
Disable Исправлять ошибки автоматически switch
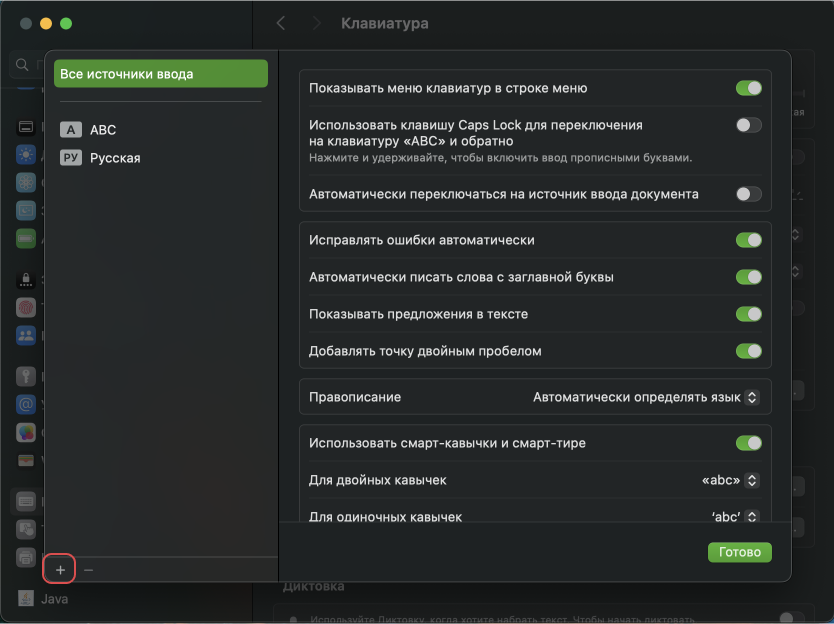748,240
